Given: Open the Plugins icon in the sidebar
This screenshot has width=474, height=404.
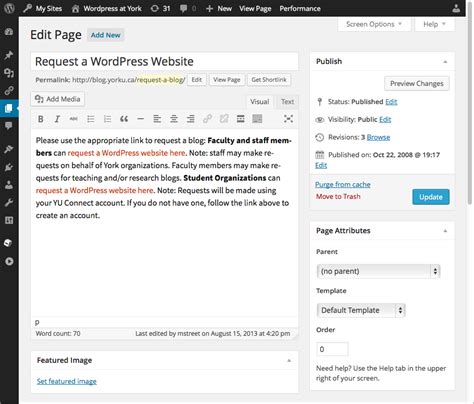Looking at the screenshot, I should (x=9, y=167).
